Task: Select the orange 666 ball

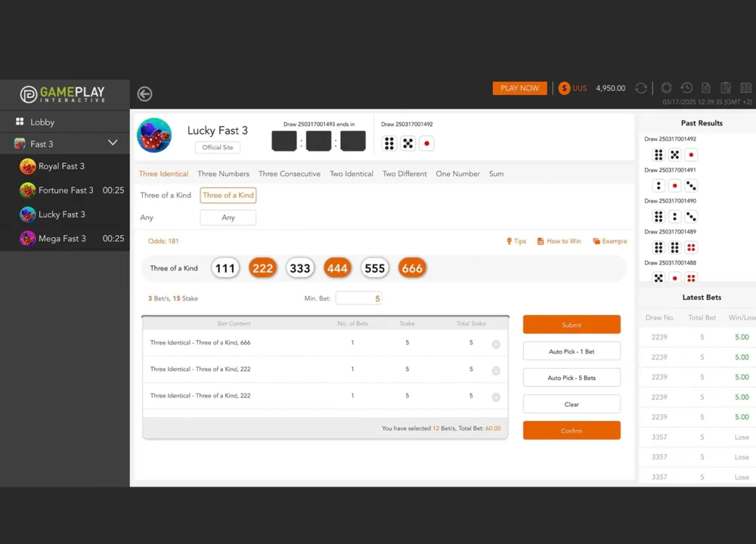Action: (412, 268)
